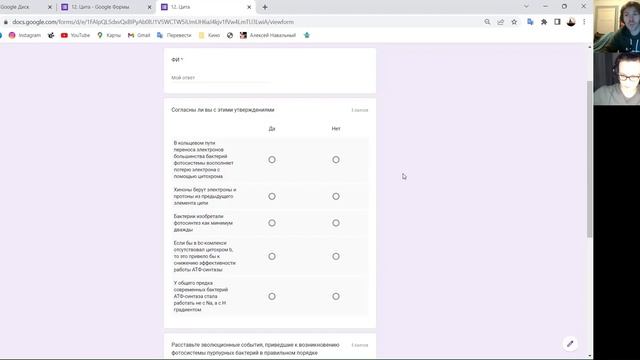Click the scrollbar down arrow
This screenshot has width=640, height=360.
[x=589, y=356]
